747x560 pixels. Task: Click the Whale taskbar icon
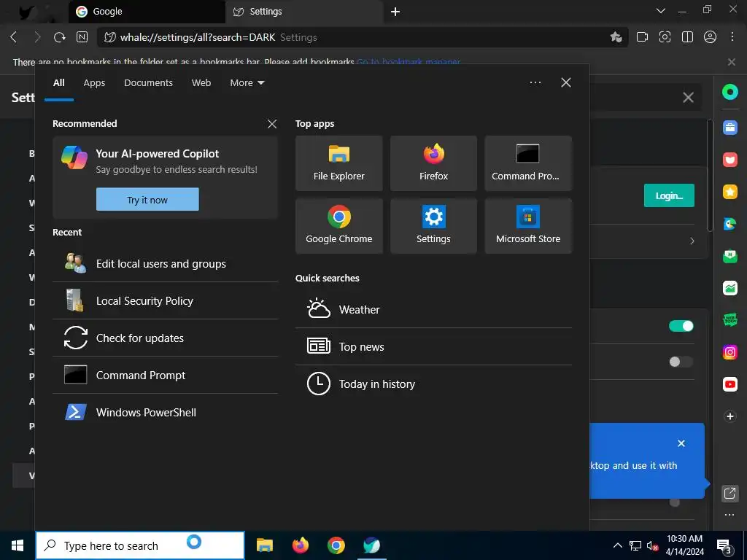[371, 545]
